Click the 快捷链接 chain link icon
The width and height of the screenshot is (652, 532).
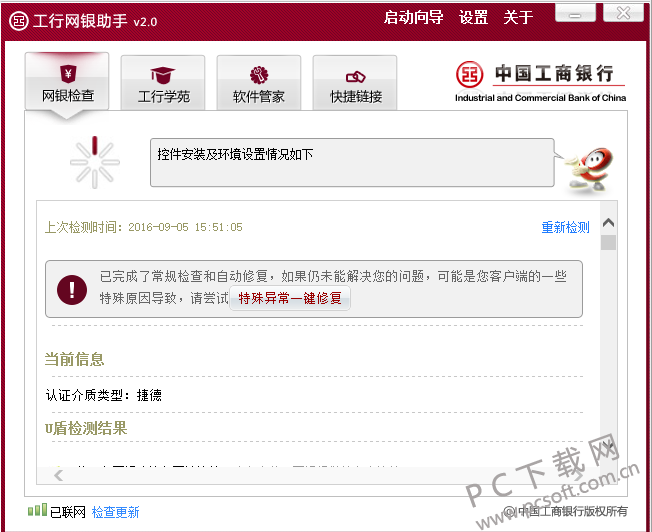pyautogui.click(x=356, y=77)
